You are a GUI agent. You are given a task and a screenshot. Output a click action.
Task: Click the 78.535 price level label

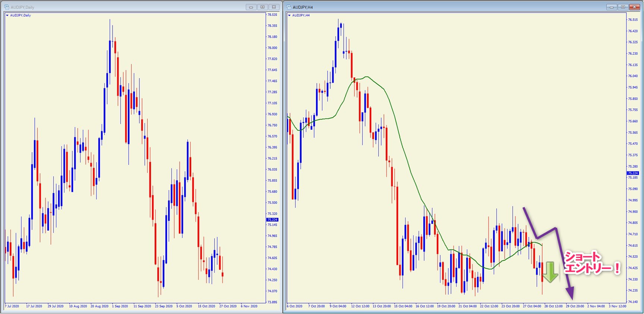click(x=272, y=15)
